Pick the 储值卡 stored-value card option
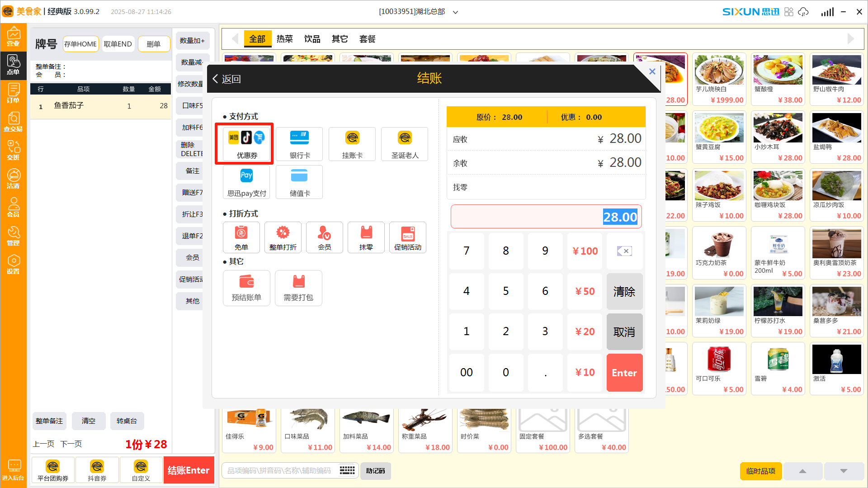 [299, 182]
